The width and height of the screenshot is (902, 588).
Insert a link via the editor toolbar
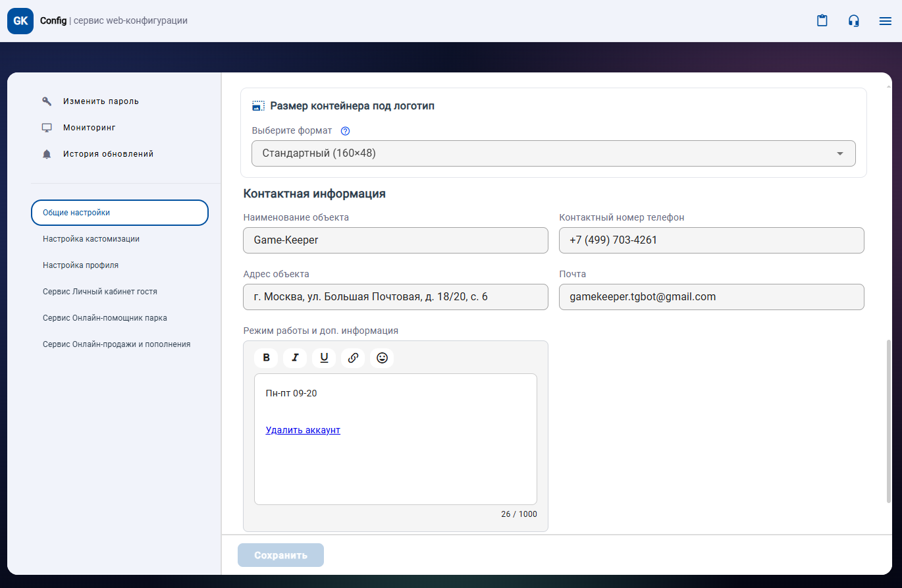[x=353, y=358]
